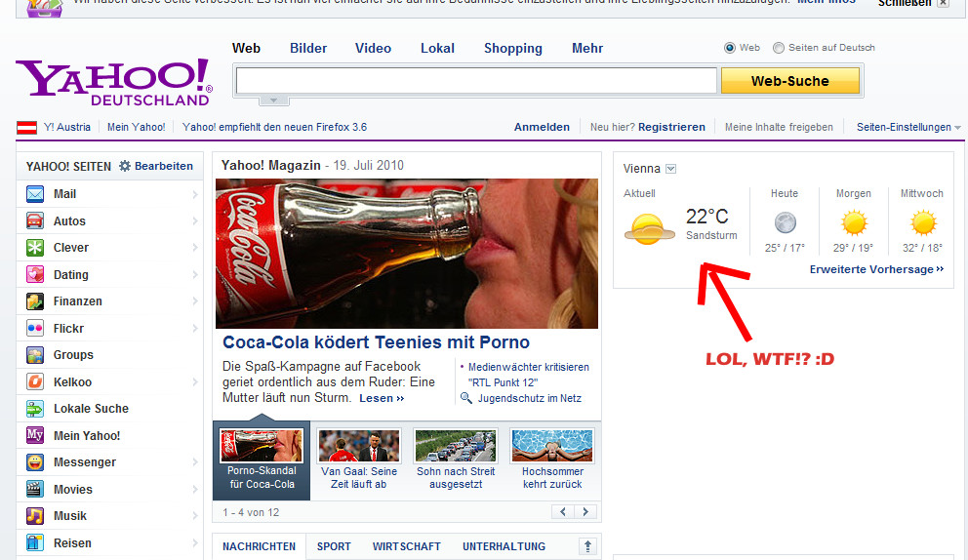Image resolution: width=968 pixels, height=560 pixels.
Task: Close the notice with Schließen button
Action: point(913,3)
